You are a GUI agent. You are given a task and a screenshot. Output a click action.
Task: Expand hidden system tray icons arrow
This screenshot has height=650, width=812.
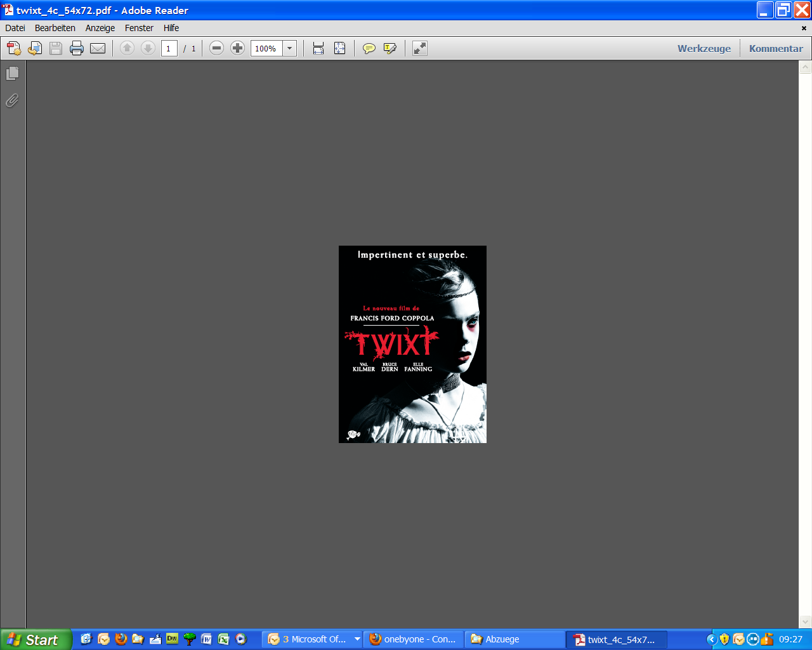coord(712,639)
